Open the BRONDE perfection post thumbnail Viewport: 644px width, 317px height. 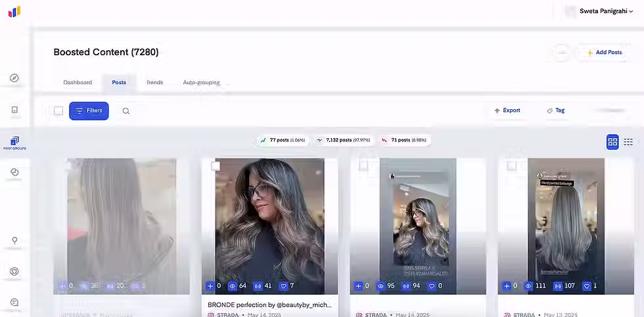tap(270, 226)
